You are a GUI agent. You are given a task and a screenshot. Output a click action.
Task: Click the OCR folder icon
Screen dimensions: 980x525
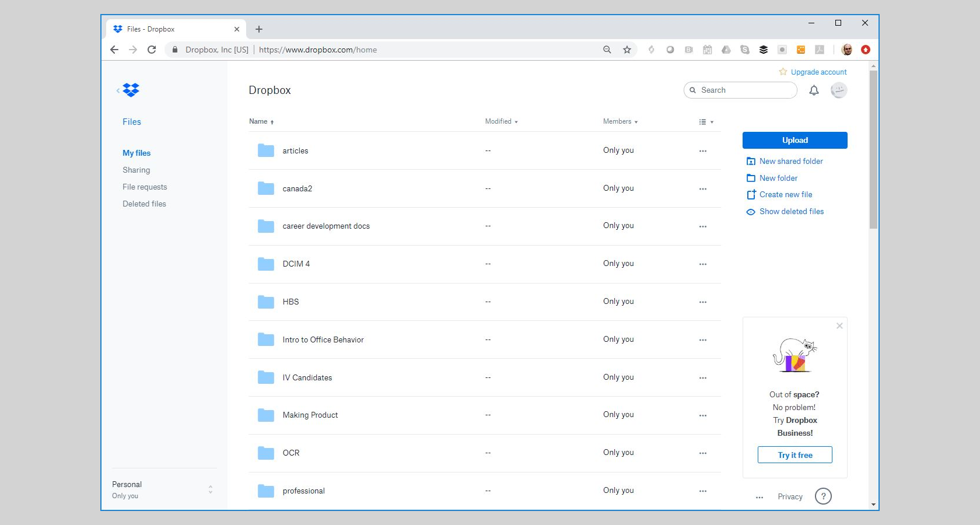266,453
